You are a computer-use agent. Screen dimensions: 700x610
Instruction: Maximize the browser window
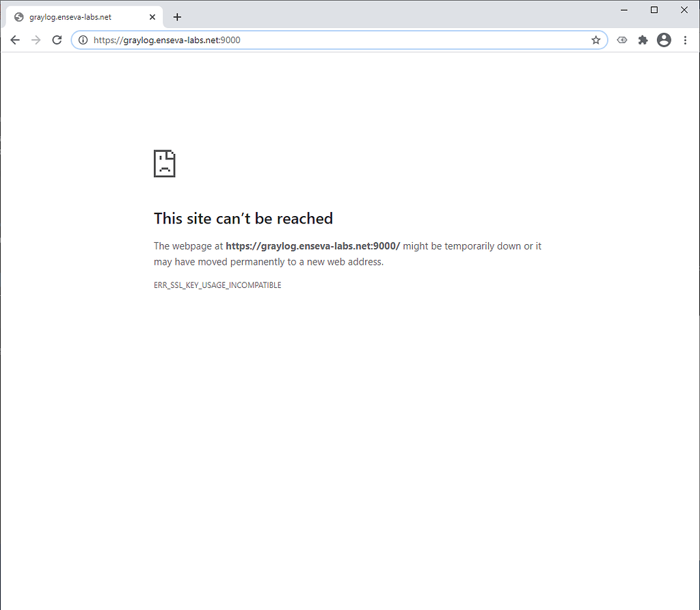(654, 10)
